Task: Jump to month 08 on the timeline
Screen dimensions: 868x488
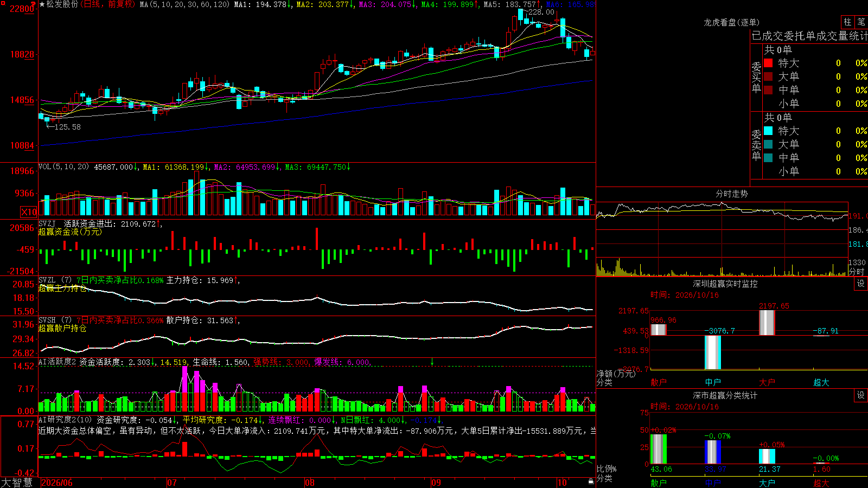Action: click(310, 483)
